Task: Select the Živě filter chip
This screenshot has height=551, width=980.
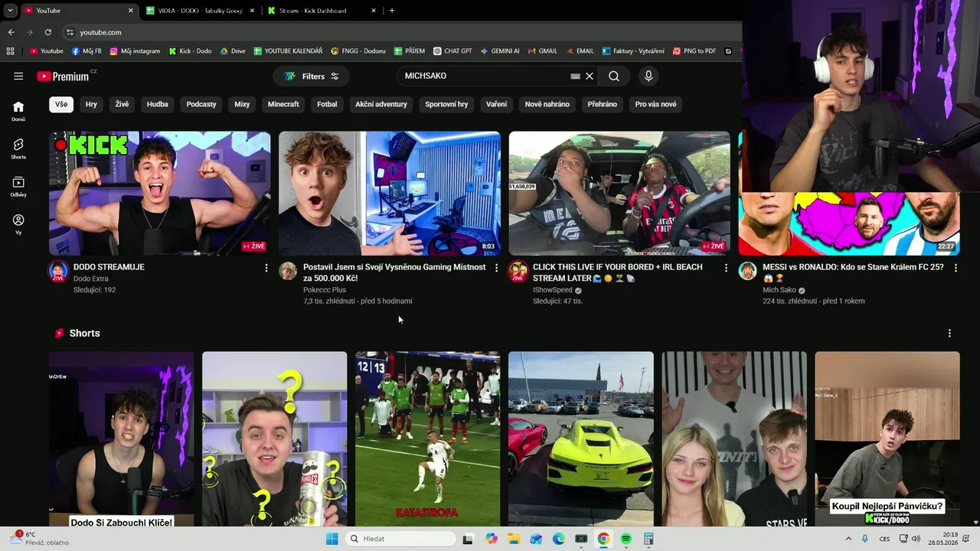Action: (x=122, y=104)
